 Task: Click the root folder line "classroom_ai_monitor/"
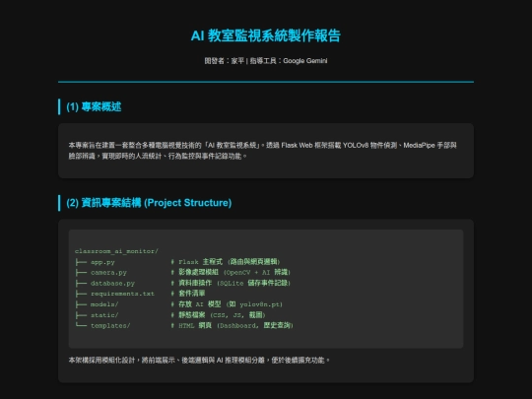coord(116,251)
